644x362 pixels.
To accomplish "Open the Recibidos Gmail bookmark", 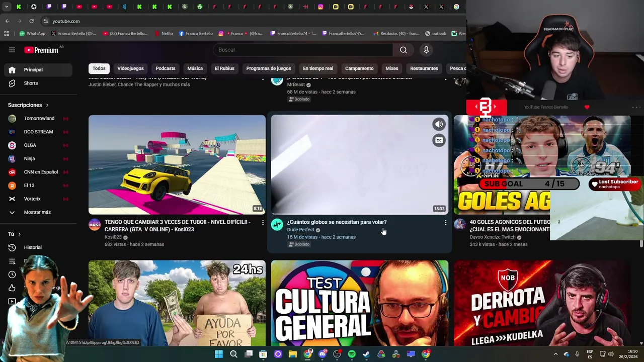I will [396, 34].
